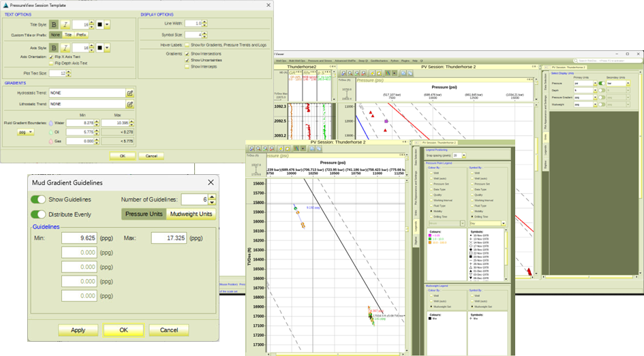644x356 pixels.
Task: Turn off Show Guidelines switch
Action: [x=38, y=199]
